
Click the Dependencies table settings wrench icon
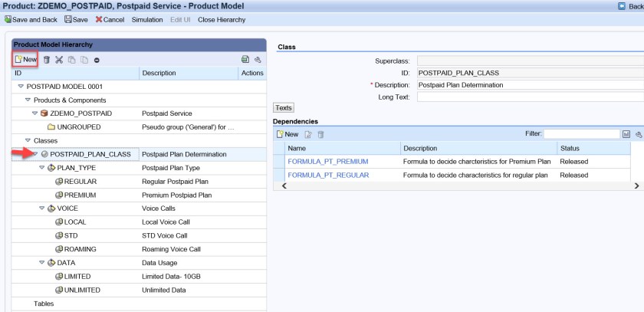tap(639, 134)
